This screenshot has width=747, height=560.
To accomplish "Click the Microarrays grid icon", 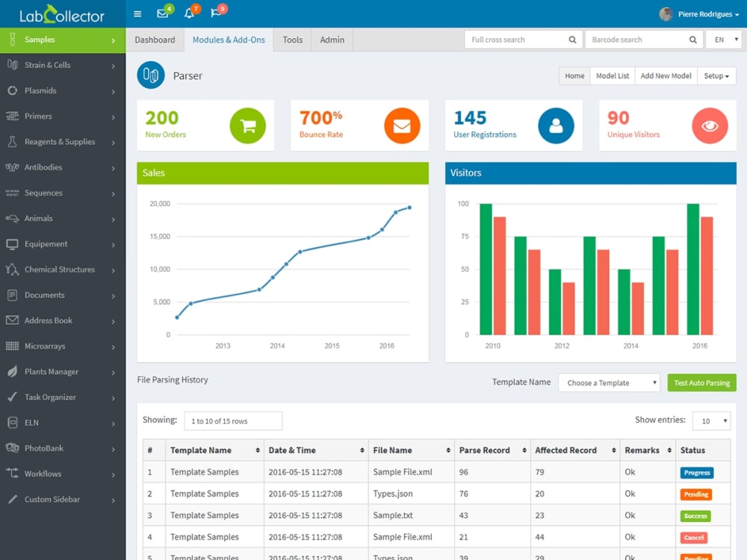I will pyautogui.click(x=13, y=346).
